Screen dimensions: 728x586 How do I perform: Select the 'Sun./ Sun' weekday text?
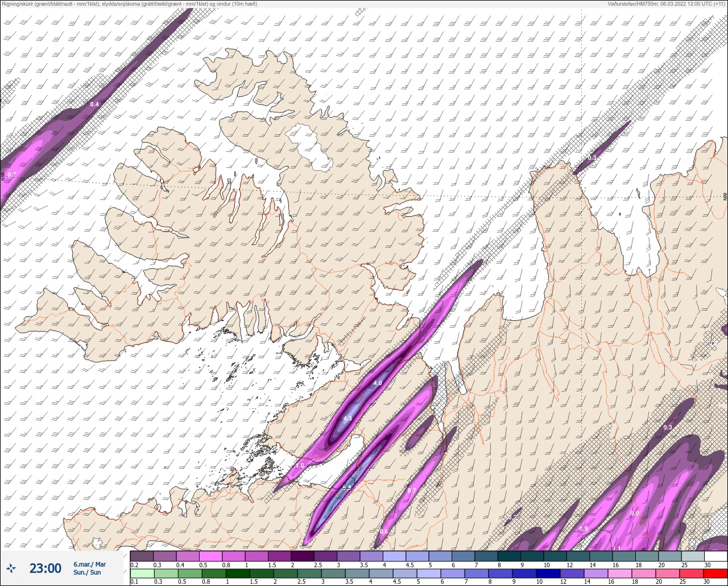click(88, 572)
